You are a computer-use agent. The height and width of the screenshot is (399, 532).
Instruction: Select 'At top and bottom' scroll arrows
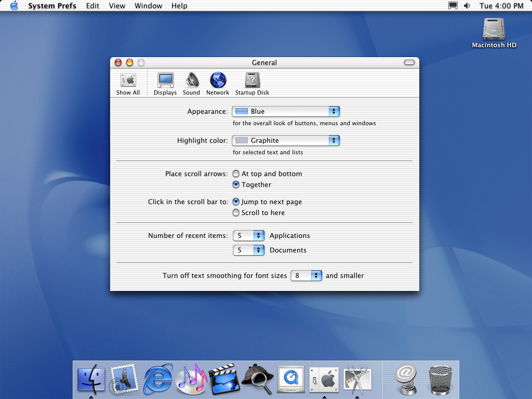click(236, 174)
